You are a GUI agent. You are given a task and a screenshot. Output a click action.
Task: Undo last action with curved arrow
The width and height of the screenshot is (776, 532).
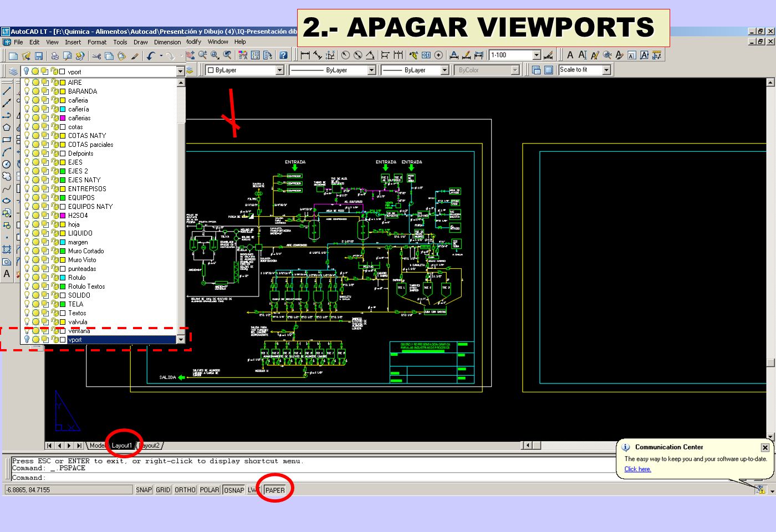(x=151, y=55)
